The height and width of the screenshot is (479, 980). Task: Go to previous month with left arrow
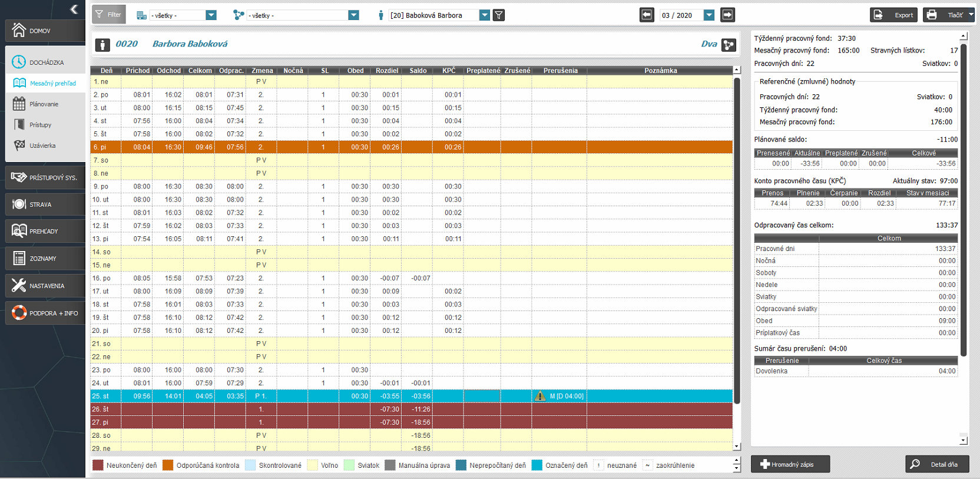(x=647, y=15)
